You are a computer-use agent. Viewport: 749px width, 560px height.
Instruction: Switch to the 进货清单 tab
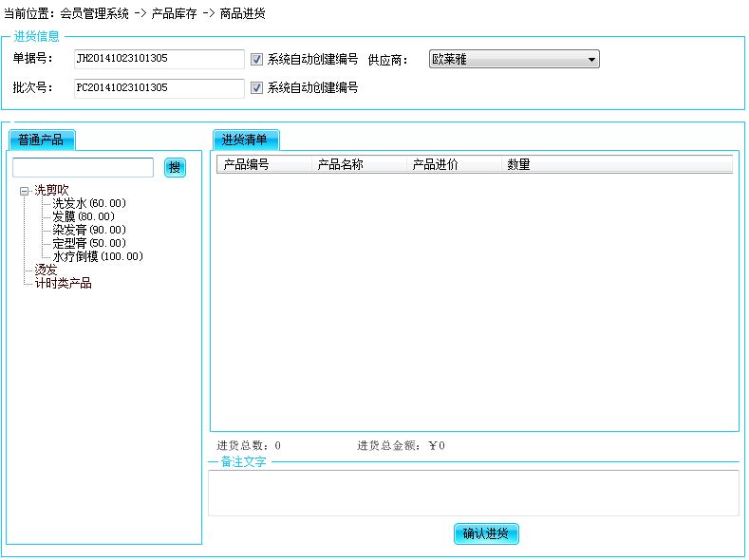[245, 140]
